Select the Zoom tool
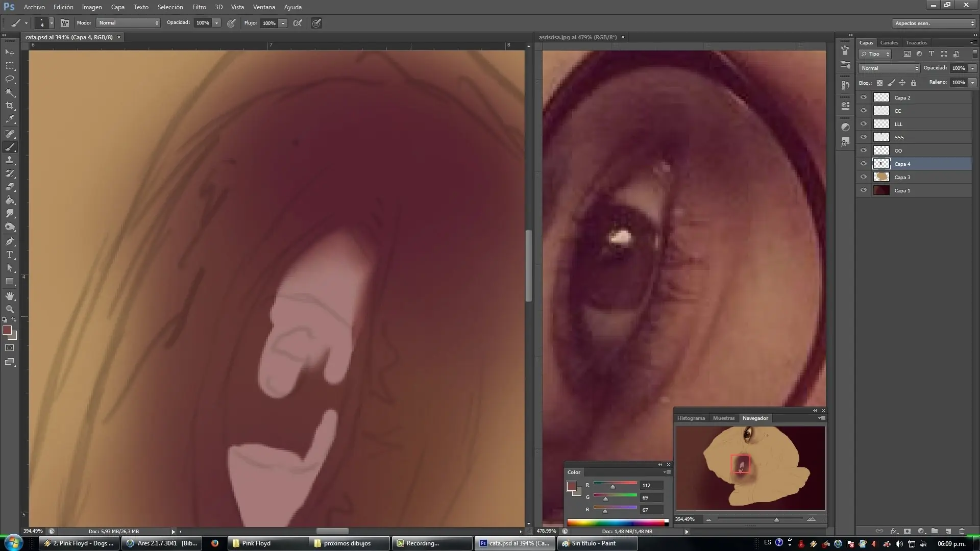The image size is (980, 551). click(10, 309)
